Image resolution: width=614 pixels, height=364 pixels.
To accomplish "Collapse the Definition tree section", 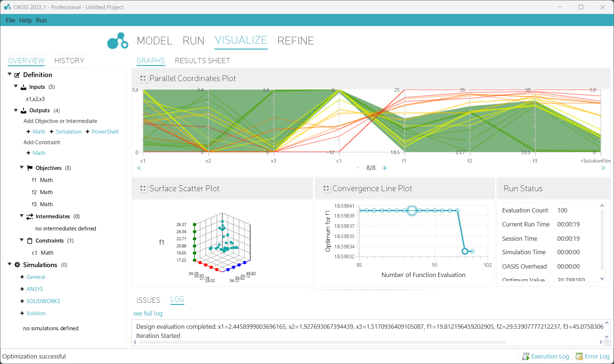I will (x=10, y=74).
